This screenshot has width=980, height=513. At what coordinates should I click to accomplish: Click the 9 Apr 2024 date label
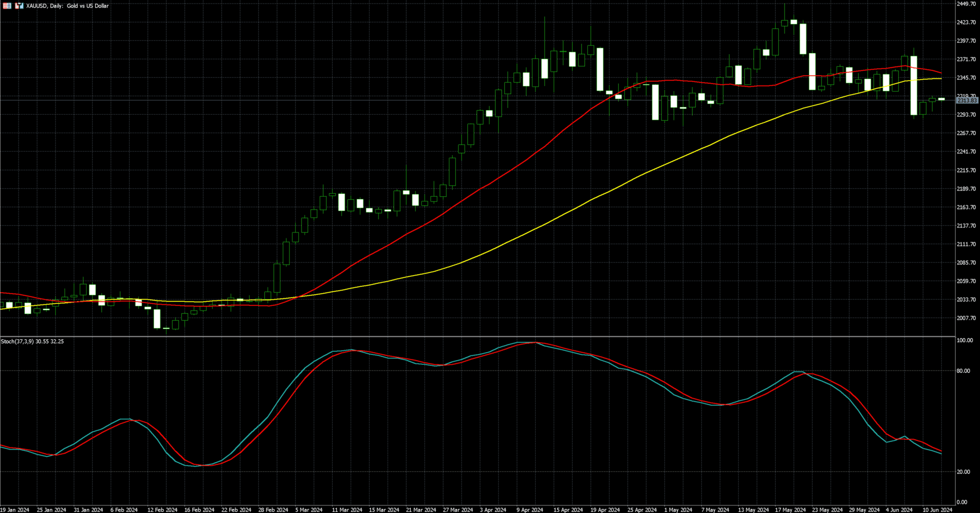(x=530, y=510)
